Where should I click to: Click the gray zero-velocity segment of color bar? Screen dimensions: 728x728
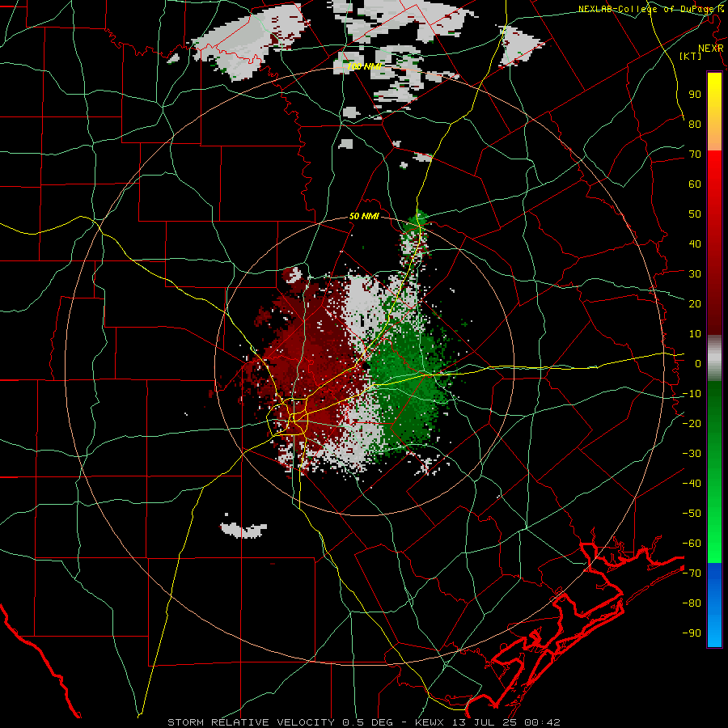pyautogui.click(x=714, y=358)
